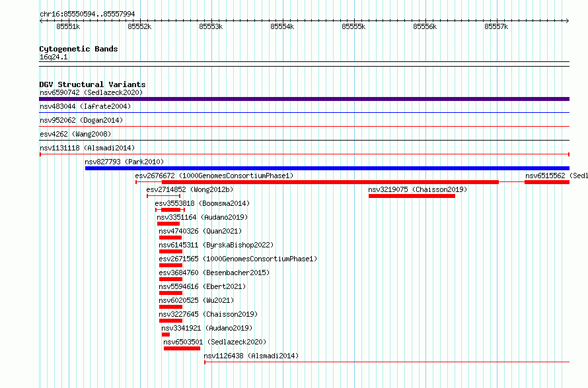Click nsv3351164 (Audano2019) label
This screenshot has width=588, height=388.
(202, 217)
